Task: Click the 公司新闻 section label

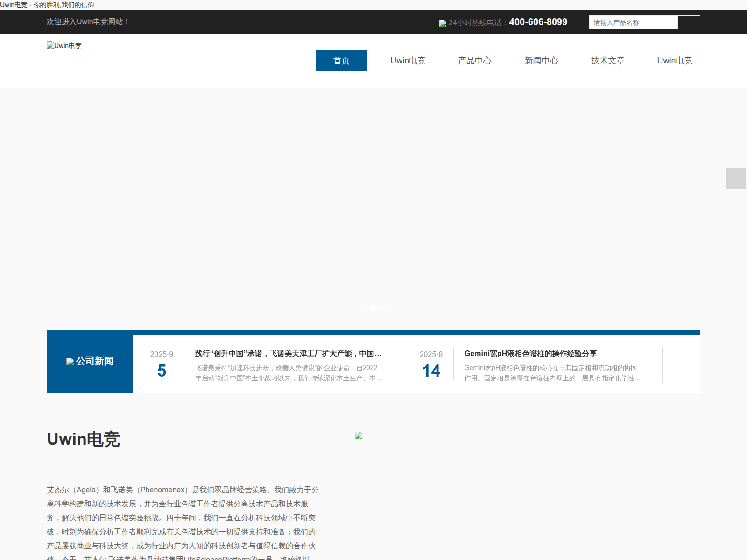Action: [95, 361]
